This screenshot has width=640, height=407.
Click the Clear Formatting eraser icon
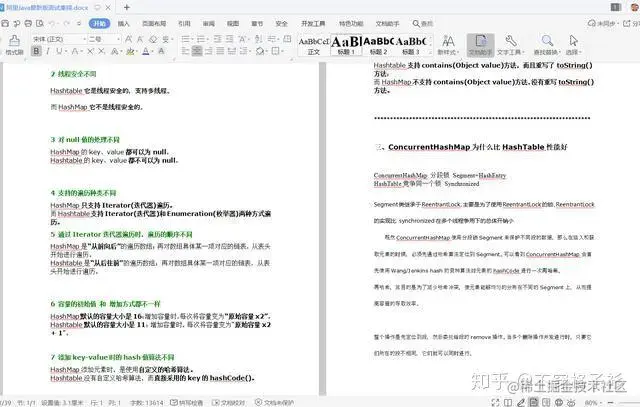click(x=153, y=39)
